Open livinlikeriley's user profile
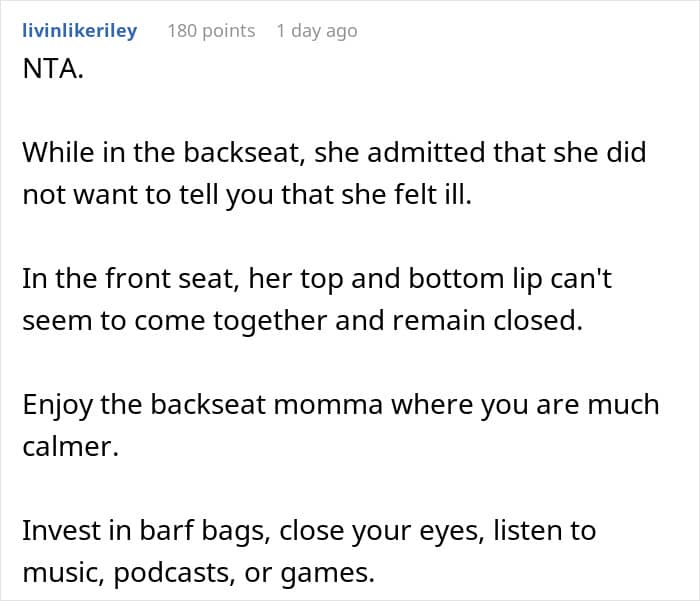Screen dimensions: 700x601 click(x=79, y=30)
